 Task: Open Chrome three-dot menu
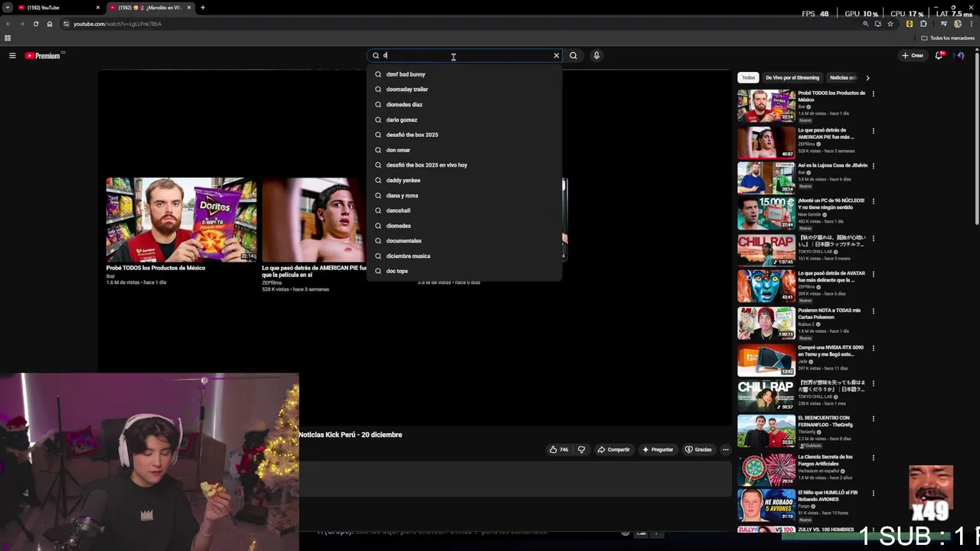tap(972, 24)
